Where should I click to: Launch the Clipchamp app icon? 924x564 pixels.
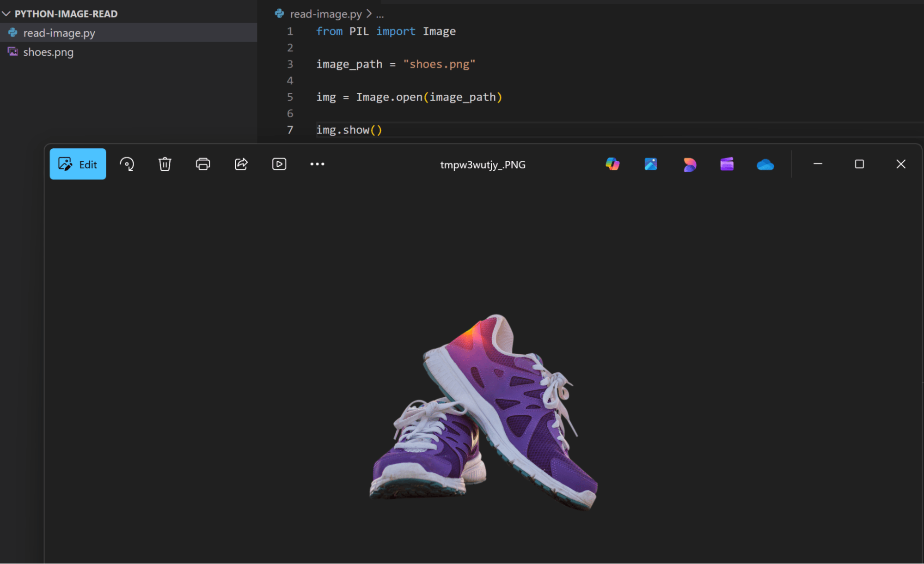click(x=727, y=164)
